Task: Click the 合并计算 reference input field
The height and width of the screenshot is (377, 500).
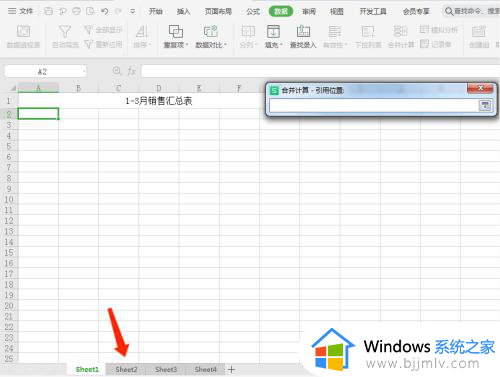Action: coord(373,106)
